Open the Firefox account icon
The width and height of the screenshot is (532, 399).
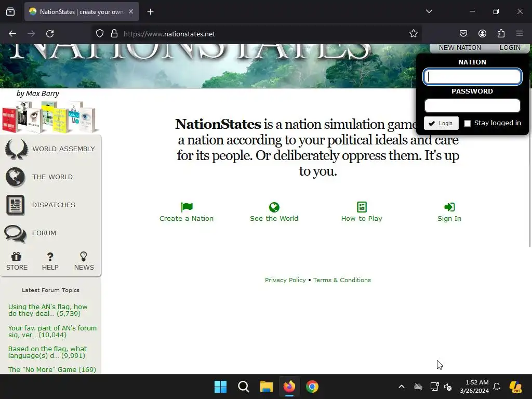point(482,34)
